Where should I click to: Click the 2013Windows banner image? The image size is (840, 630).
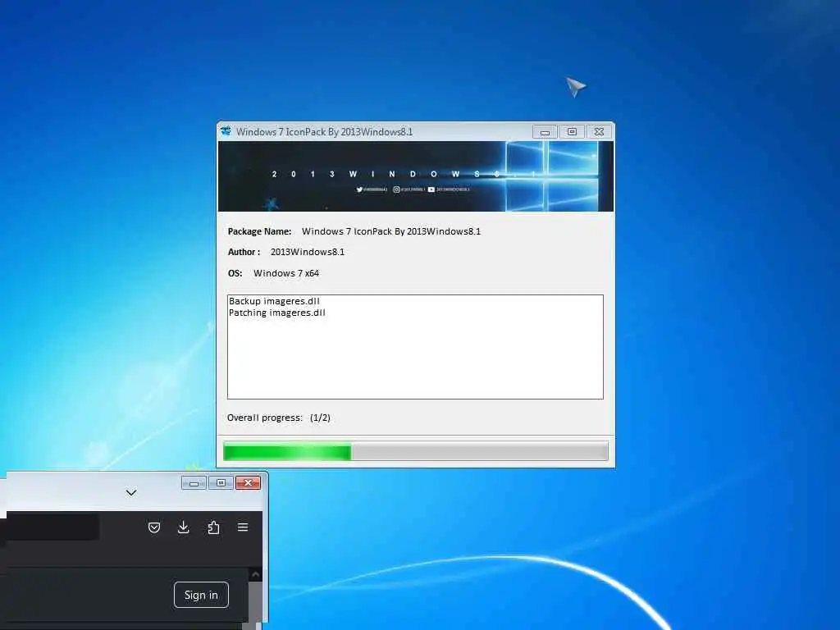point(416,176)
